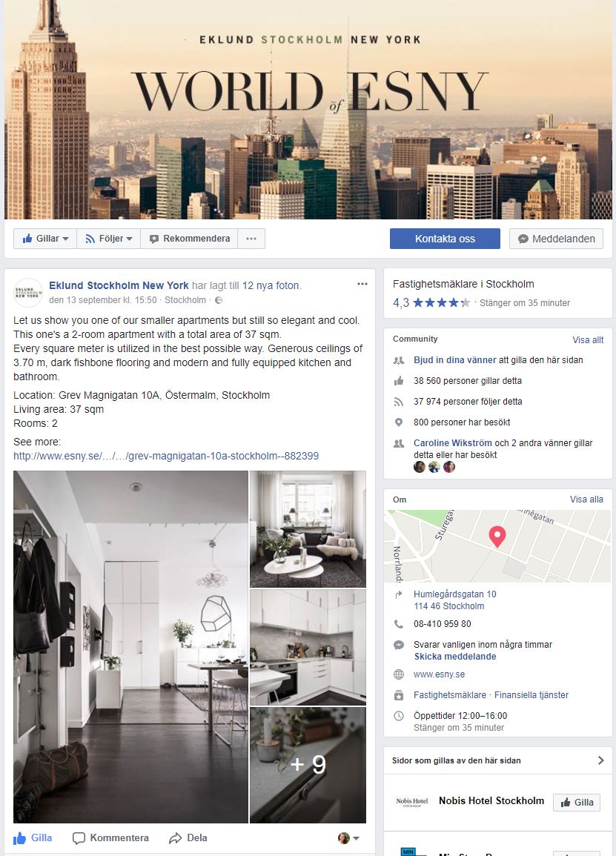Open the three-dots page options menu
The width and height of the screenshot is (616, 856).
(x=251, y=239)
